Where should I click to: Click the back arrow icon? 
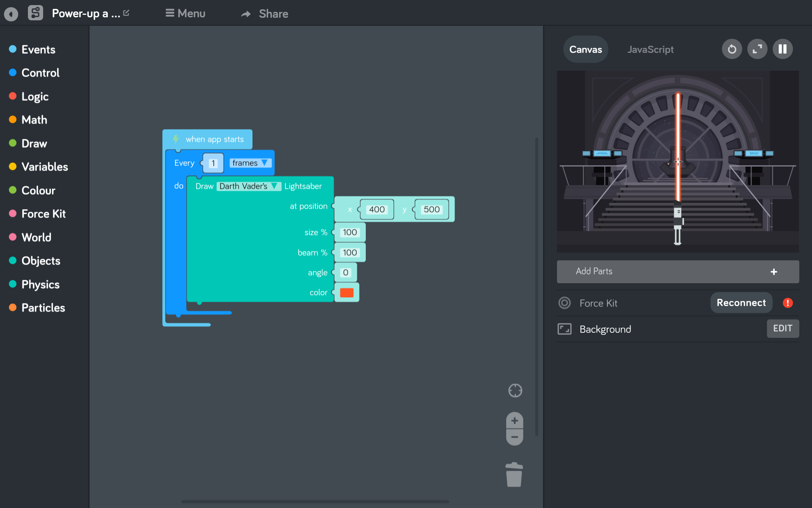11,14
